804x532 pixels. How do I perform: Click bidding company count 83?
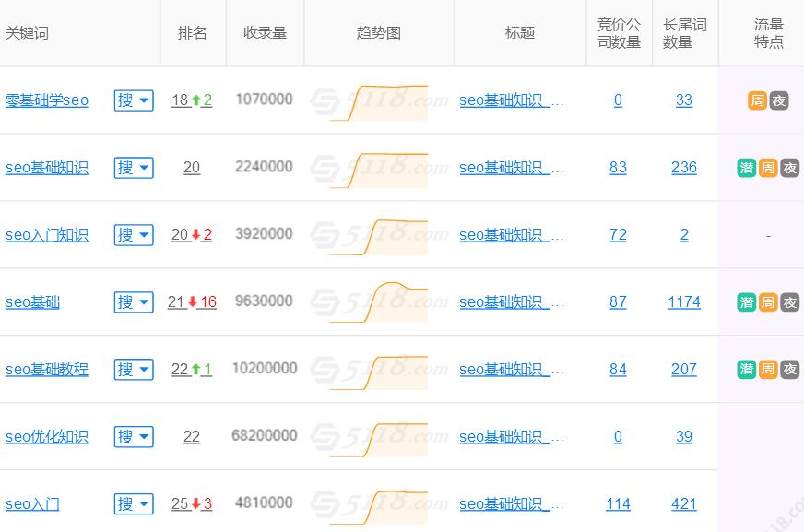pos(618,168)
